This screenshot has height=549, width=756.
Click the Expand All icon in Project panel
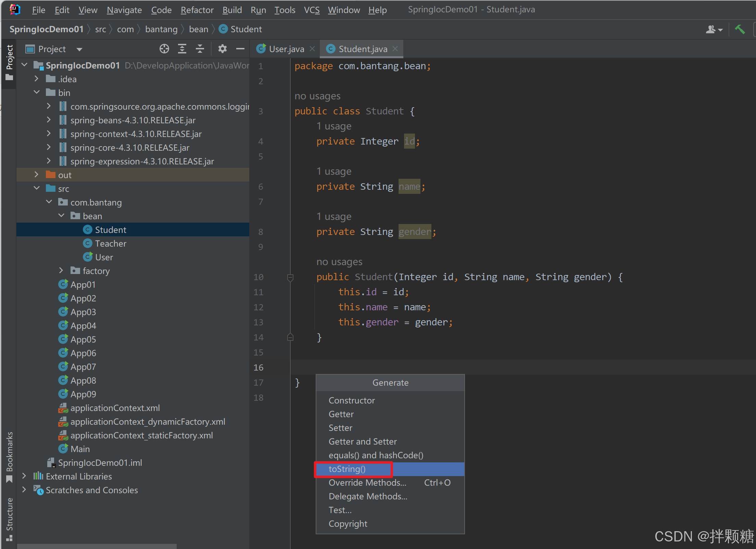tap(182, 49)
